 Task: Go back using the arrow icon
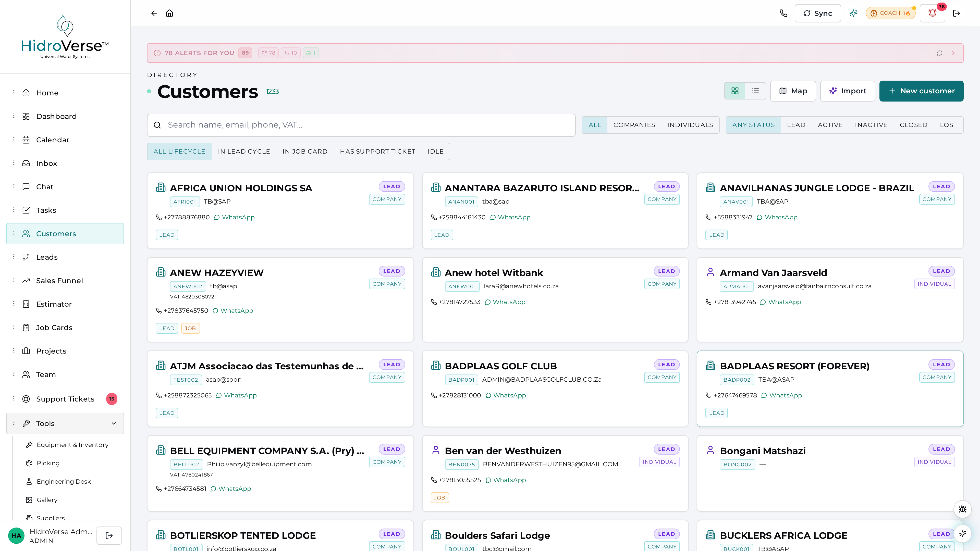[154, 13]
